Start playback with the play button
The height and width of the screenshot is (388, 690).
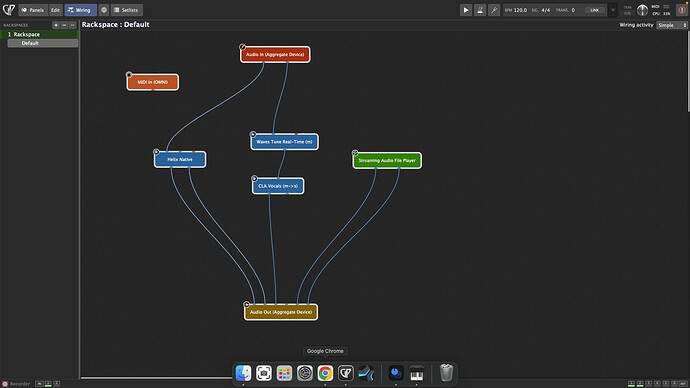pyautogui.click(x=466, y=10)
